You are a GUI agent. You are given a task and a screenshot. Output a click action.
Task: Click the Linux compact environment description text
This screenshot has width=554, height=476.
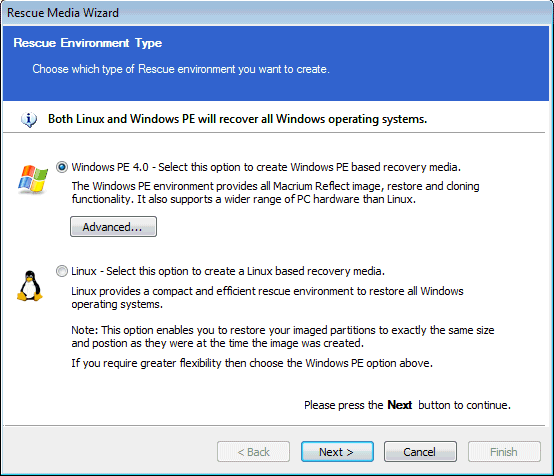[x=267, y=298]
